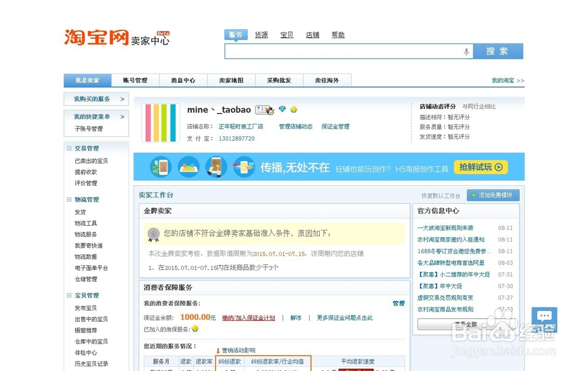Click the grey 金 medal icon

(153, 235)
